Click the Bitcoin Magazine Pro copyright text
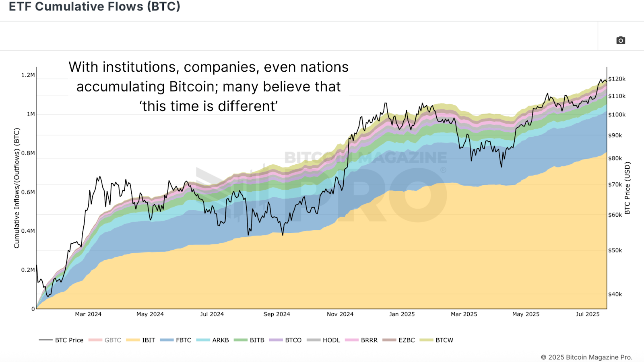This screenshot has height=362, width=644. coord(586,357)
